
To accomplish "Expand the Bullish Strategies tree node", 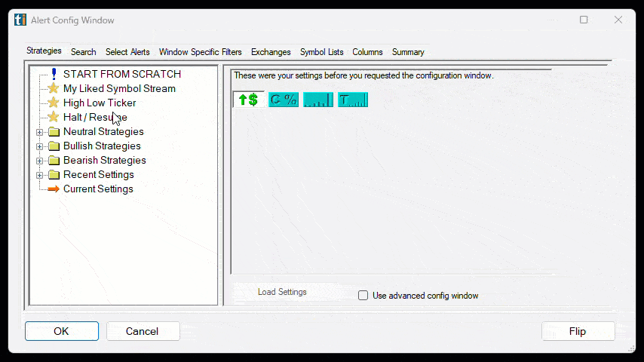I will pos(39,146).
